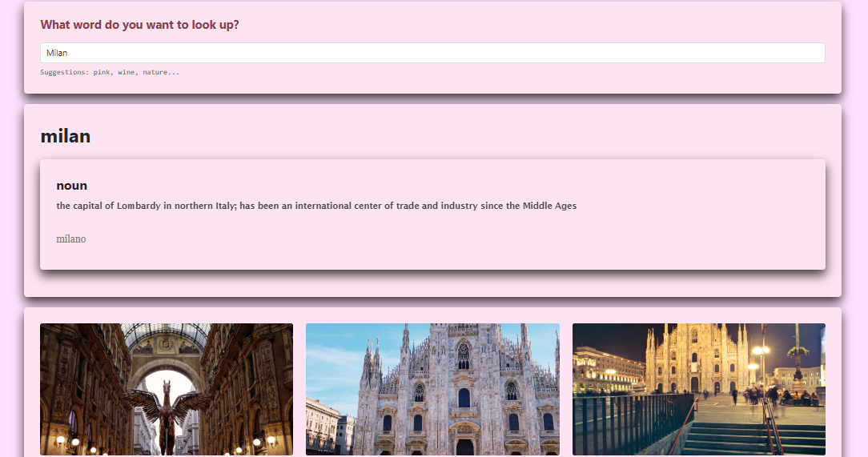
Task: Click the 'nature...' suggestion word
Action: 161,72
